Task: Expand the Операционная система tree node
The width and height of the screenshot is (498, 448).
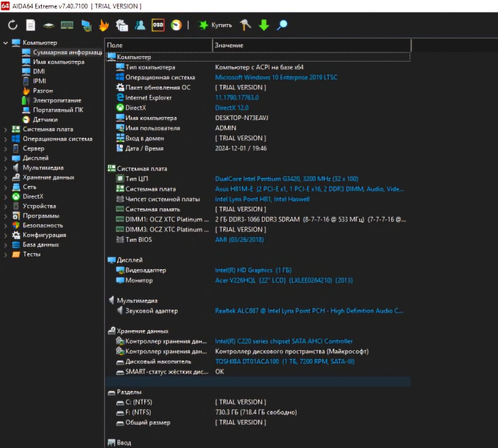Action: (6, 139)
